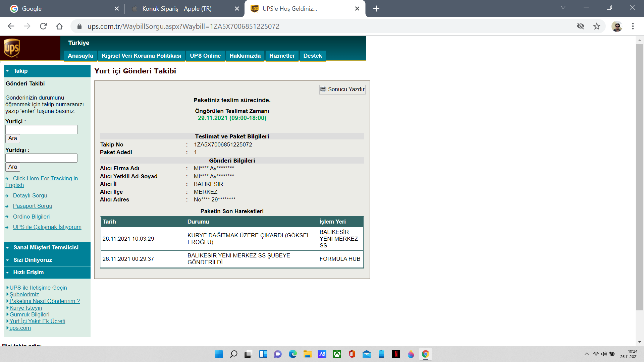Viewport: 644px width, 362px height.
Task: Print results with Sonucu Yazdır
Action: (x=342, y=89)
